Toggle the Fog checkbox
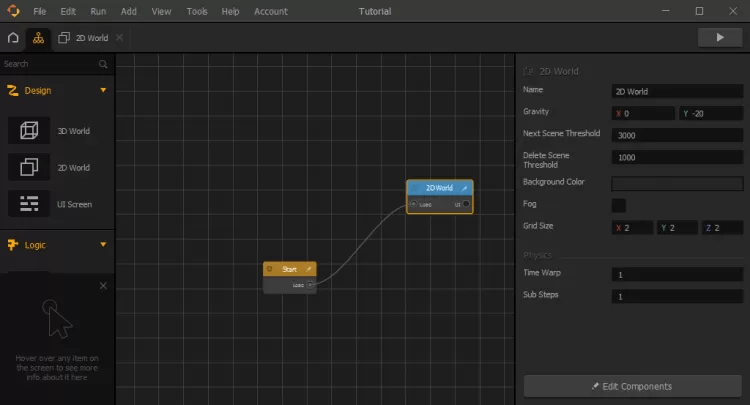The image size is (750, 405). tap(619, 205)
